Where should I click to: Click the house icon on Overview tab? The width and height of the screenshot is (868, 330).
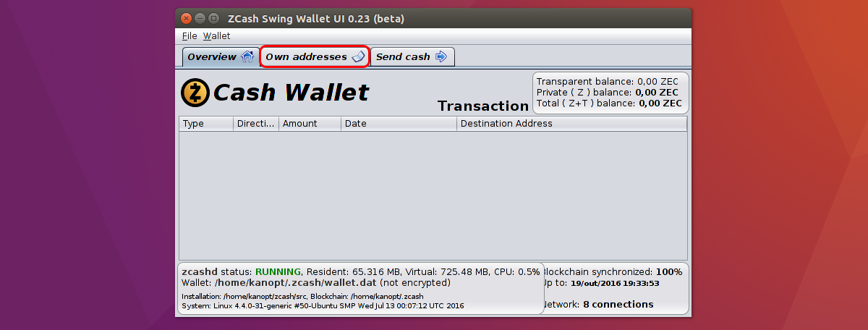pyautogui.click(x=247, y=56)
